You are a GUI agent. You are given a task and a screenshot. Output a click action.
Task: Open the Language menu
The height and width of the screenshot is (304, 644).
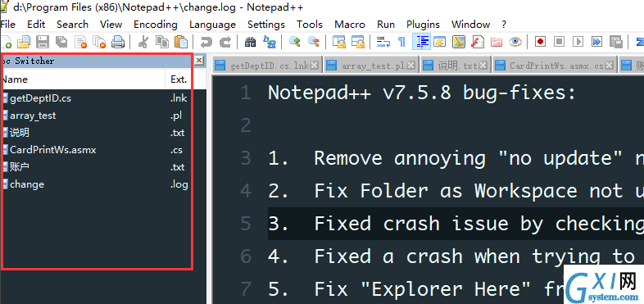212,25
